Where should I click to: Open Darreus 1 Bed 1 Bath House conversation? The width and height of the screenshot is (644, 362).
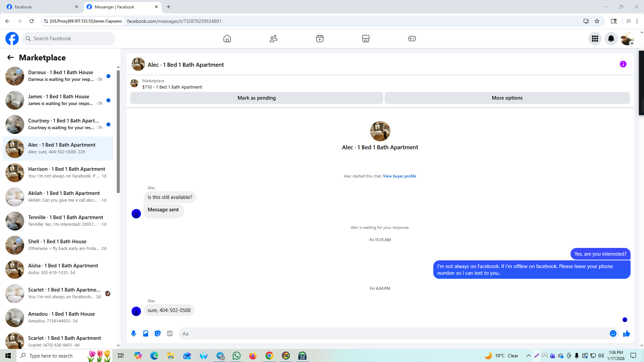58,76
